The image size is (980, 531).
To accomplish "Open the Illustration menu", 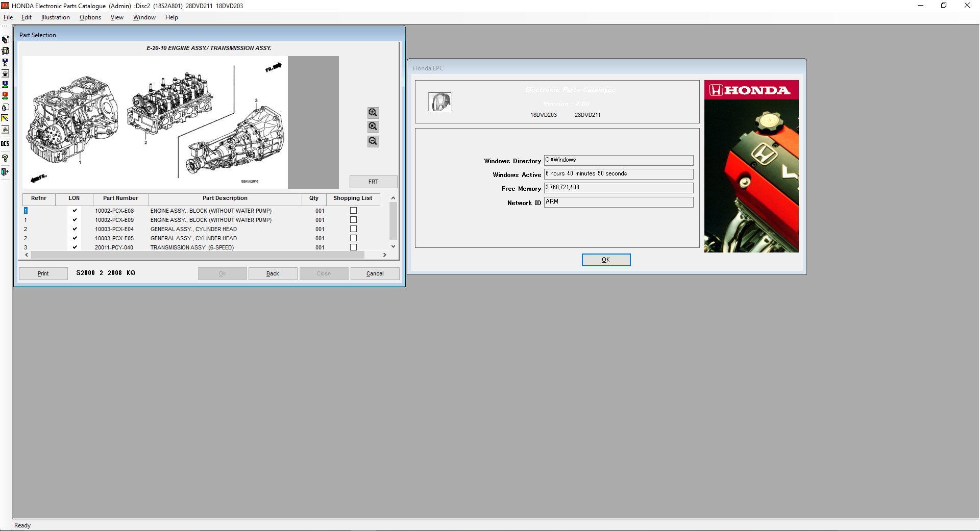I will tap(56, 17).
